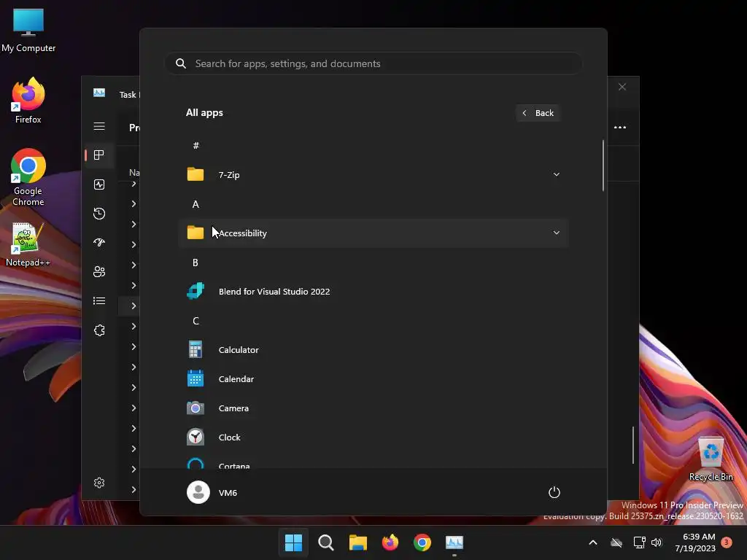Click the letter B section header
This screenshot has height=560, width=747.
[196, 262]
